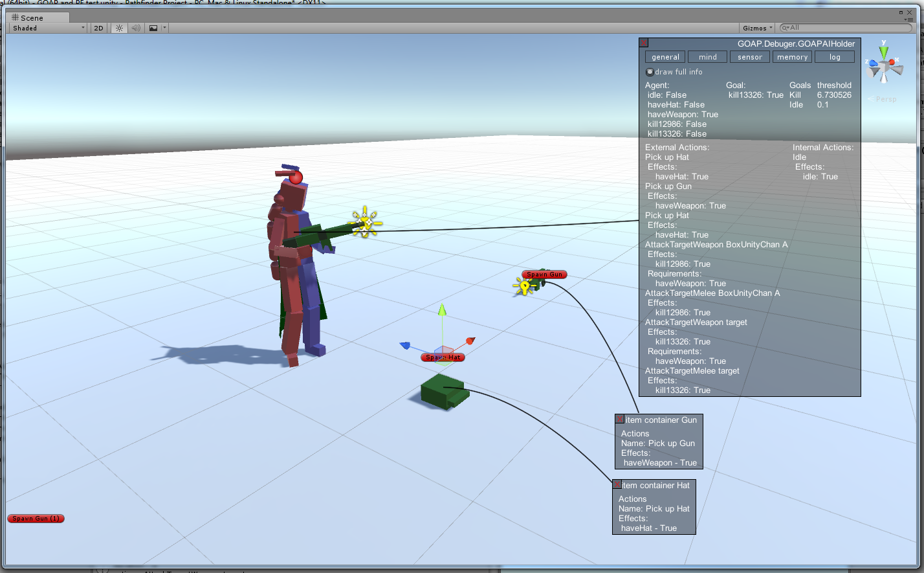Image resolution: width=924 pixels, height=573 pixels.
Task: Click the center cube of the orientation gizmo
Action: (x=883, y=67)
